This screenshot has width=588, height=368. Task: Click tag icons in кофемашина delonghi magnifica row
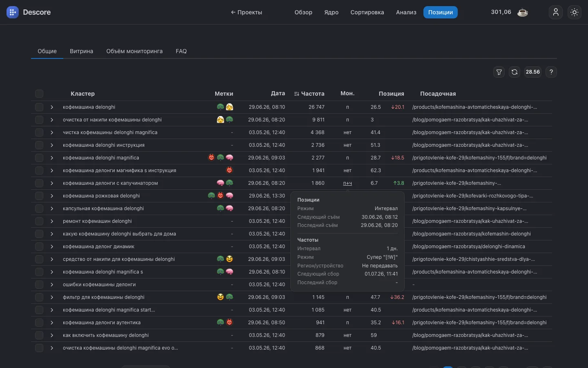coord(220,158)
